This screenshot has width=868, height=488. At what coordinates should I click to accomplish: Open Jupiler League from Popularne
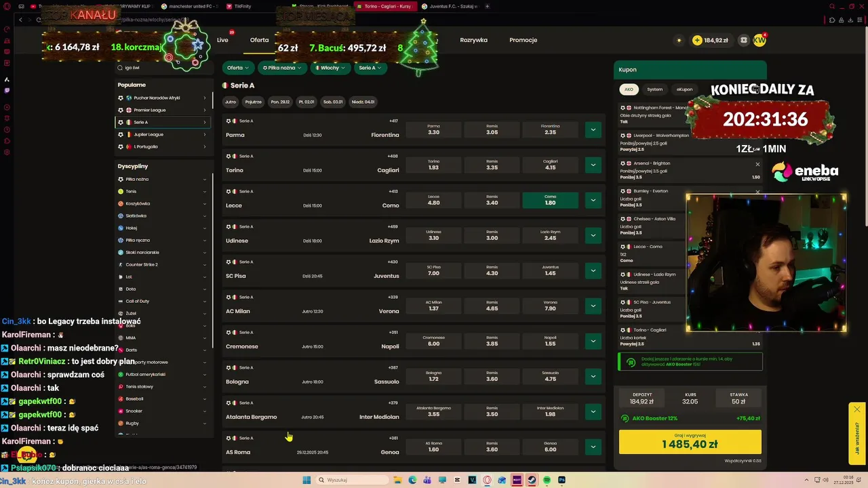[163, 134]
